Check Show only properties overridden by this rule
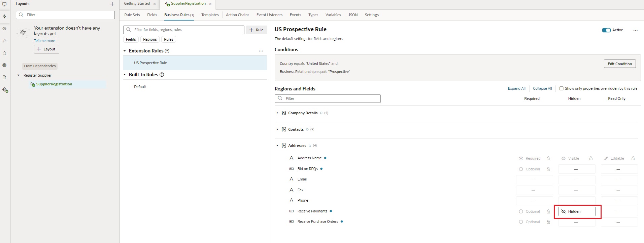 point(562,88)
